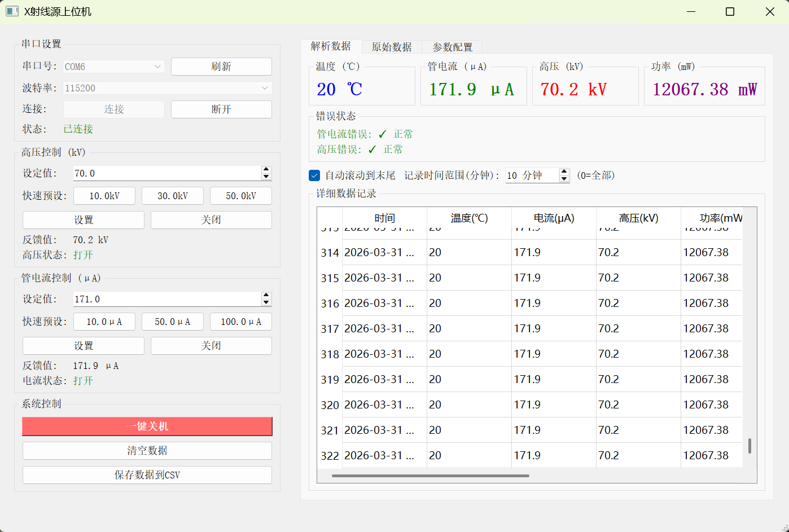Open the COM6 serial port dropdown

pyautogui.click(x=113, y=67)
